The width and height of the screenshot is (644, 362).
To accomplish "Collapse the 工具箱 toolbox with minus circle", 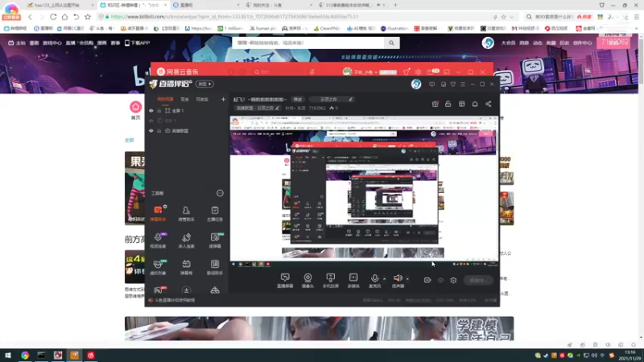I will [220, 193].
